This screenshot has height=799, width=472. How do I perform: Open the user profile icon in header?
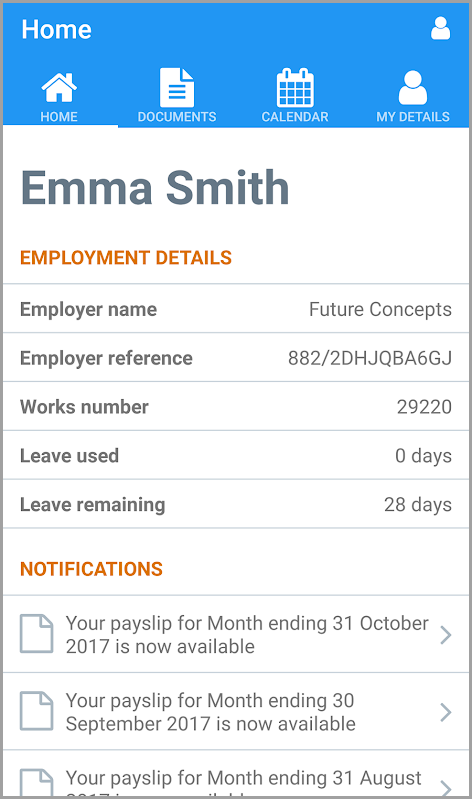[x=440, y=29]
